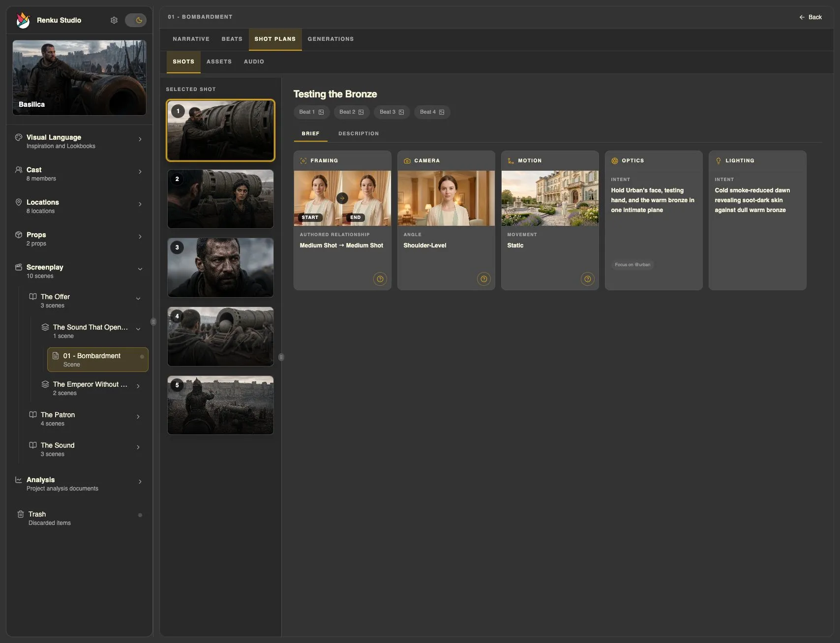Open help on the Camera card
The height and width of the screenshot is (643, 840).
[484, 279]
